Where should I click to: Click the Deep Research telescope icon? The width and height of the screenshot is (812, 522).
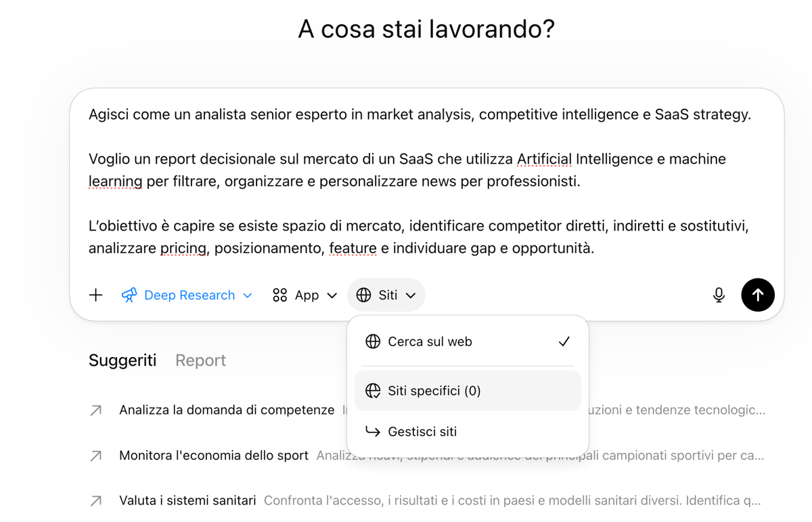click(x=129, y=295)
